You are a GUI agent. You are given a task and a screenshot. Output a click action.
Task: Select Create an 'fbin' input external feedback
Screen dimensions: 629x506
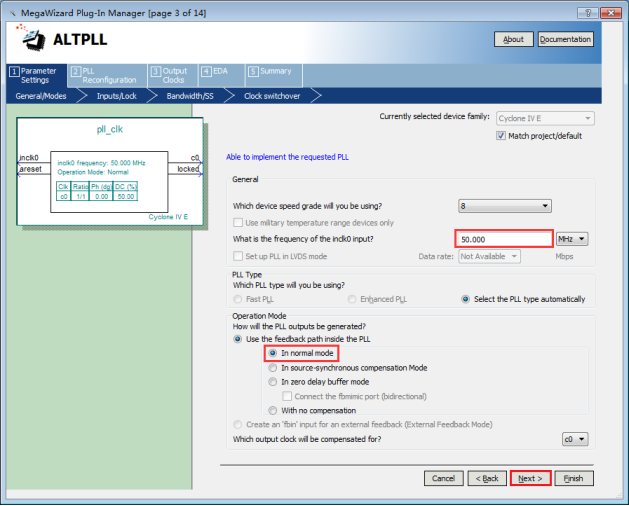click(238, 424)
